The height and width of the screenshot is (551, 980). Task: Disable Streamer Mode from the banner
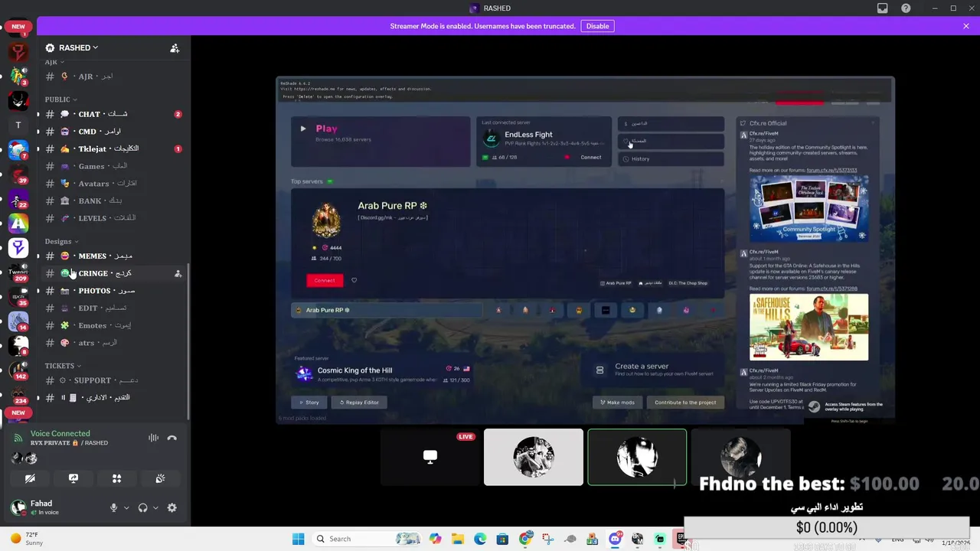click(x=597, y=26)
